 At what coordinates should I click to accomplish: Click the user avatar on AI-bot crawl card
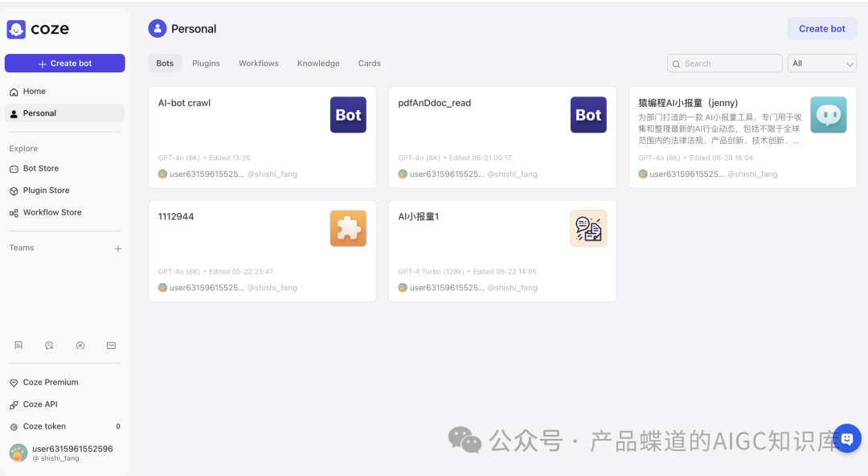click(162, 174)
